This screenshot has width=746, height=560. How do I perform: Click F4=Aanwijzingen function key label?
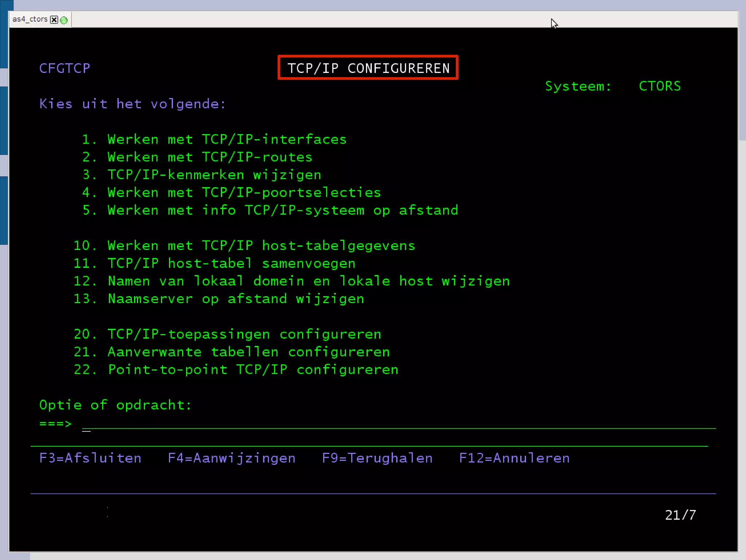pos(231,458)
